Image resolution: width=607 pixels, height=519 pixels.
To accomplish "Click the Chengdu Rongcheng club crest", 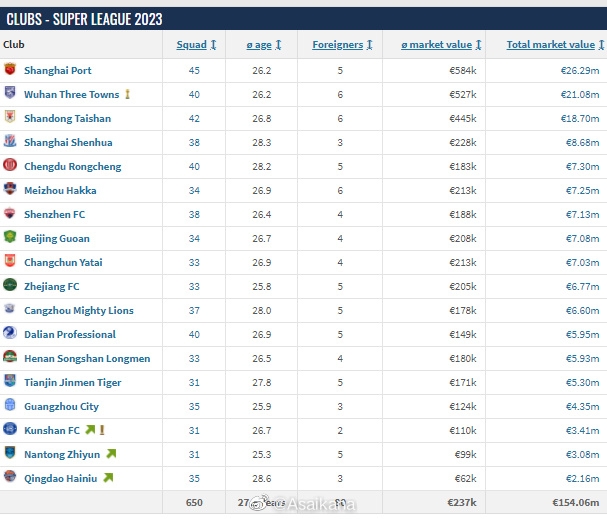I will (x=10, y=165).
